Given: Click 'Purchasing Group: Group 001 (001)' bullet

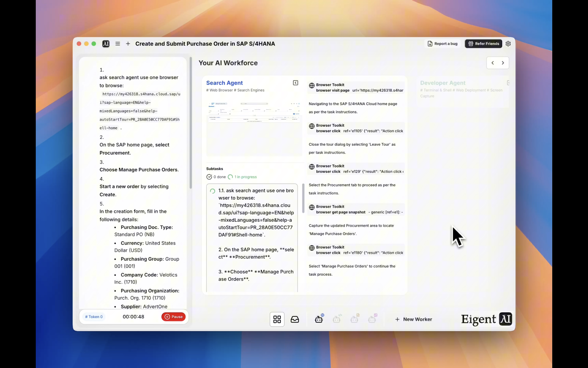Looking at the screenshot, I should coord(147,262).
